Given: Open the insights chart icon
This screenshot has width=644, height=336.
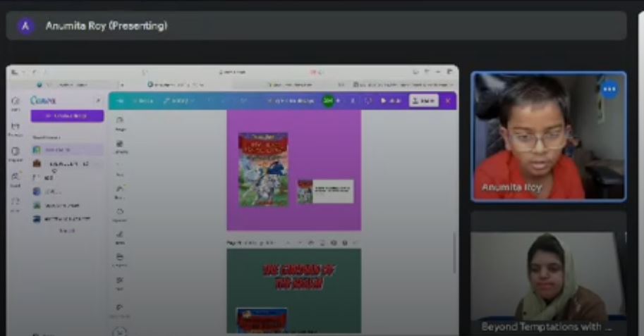Looking at the screenshot, I should pyautogui.click(x=353, y=101).
